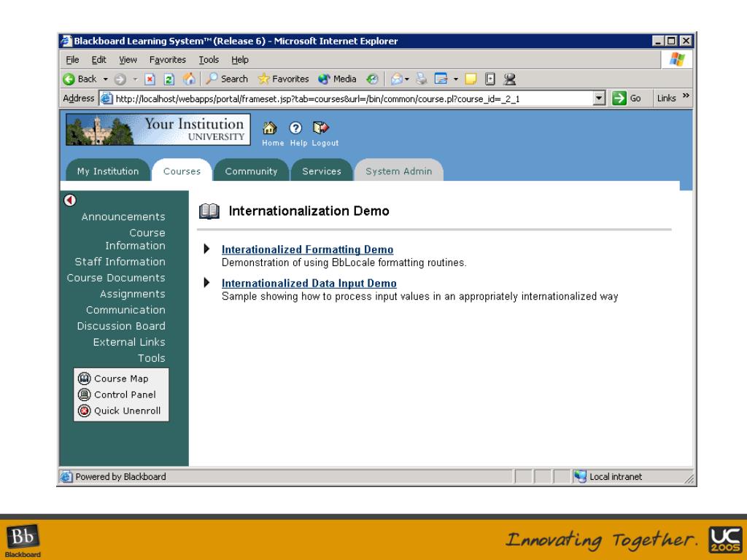Open External Links in course menu
This screenshot has height=560, width=747.
tap(129, 342)
